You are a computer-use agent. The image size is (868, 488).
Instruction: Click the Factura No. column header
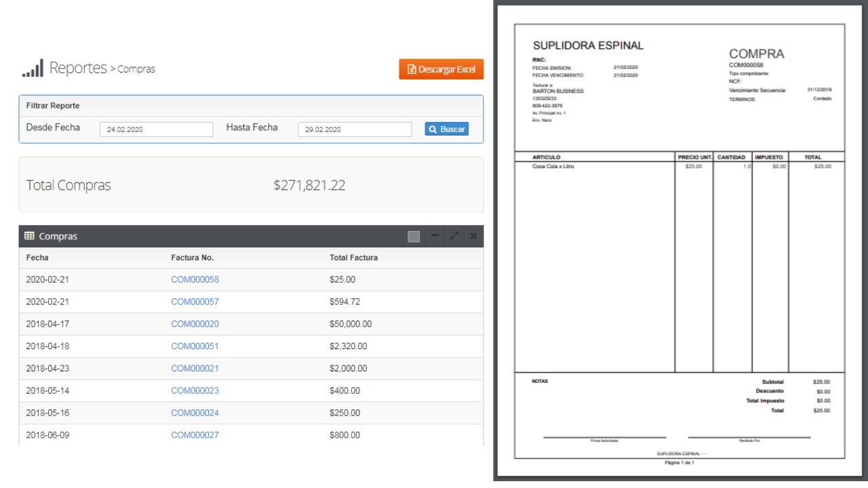tap(192, 258)
